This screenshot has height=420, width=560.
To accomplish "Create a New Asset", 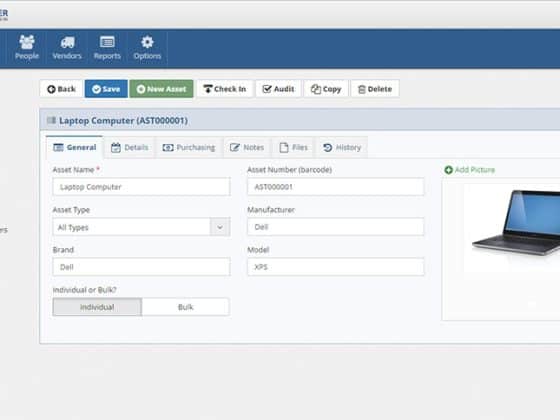I will (161, 89).
